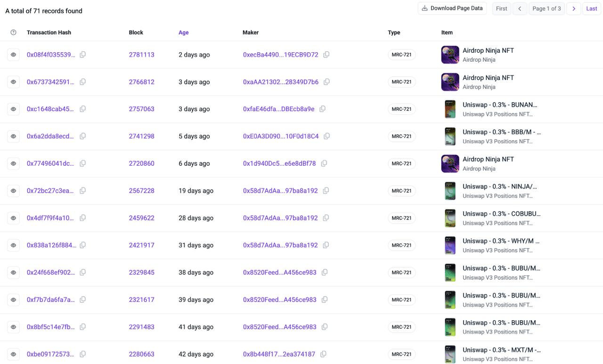The height and width of the screenshot is (364, 603).
Task: Preview details of transaction 0x24f668ef902
Action: point(13,273)
